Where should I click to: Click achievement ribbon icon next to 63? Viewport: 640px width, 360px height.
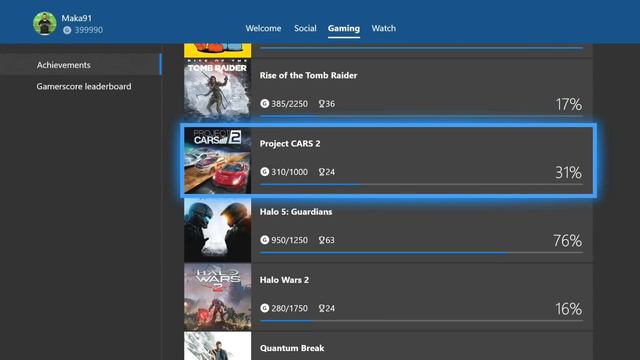(322, 240)
